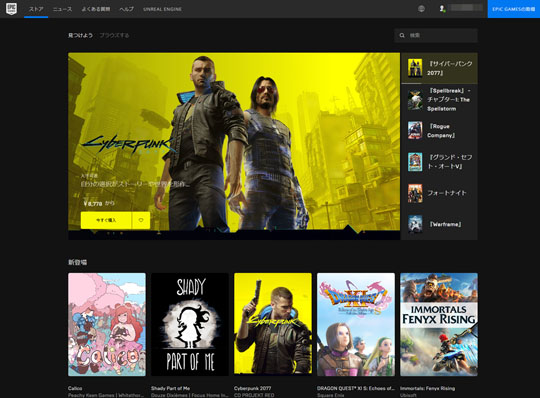Click the search magnifier icon
540x398 pixels.
[402, 35]
